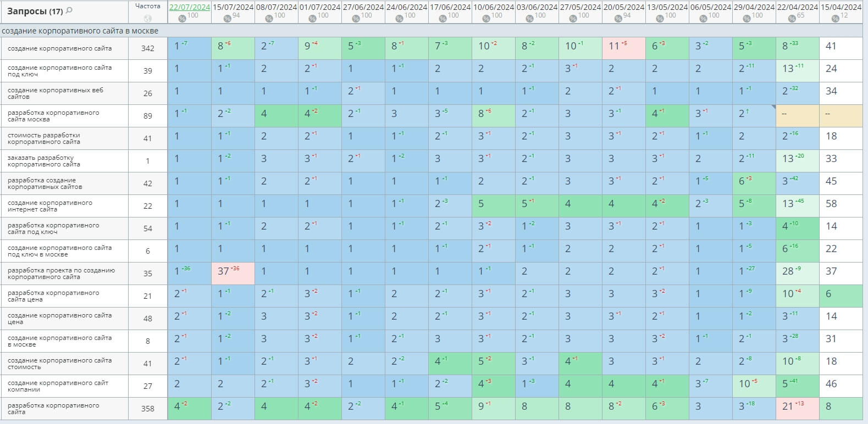
Task: Click percent icon under 22/07/2024
Action: click(x=182, y=18)
